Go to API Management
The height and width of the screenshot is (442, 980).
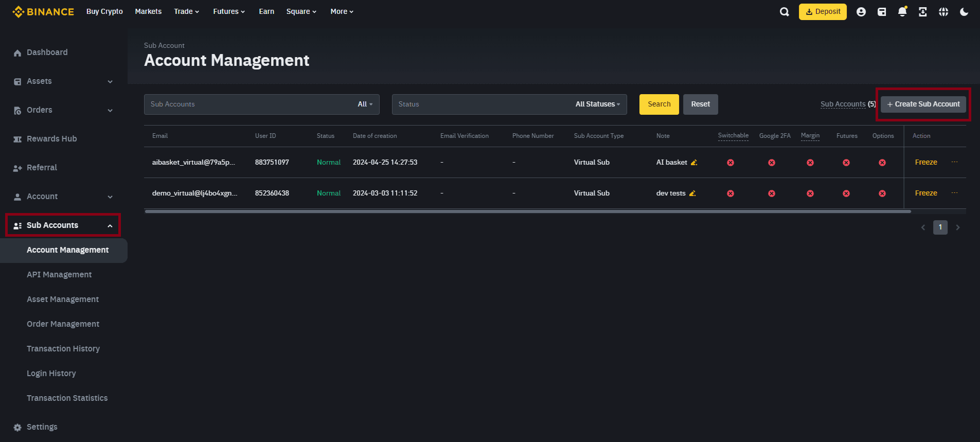point(59,275)
